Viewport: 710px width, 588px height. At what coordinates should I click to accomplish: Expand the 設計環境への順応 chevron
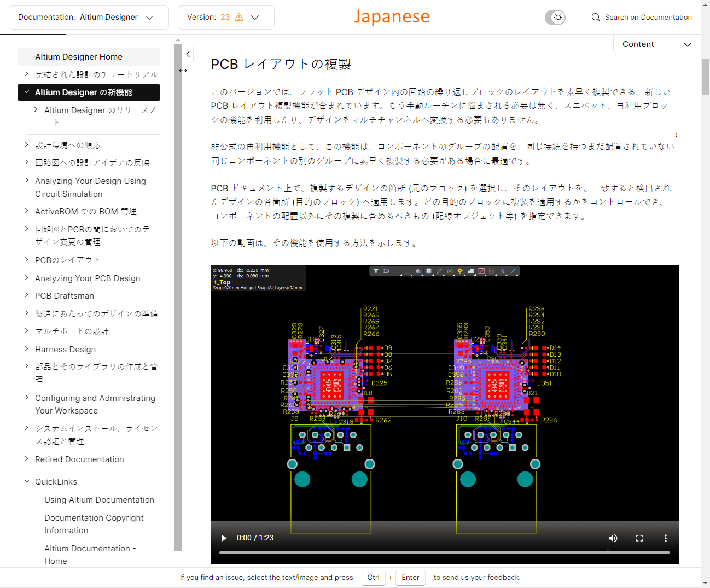click(x=26, y=144)
